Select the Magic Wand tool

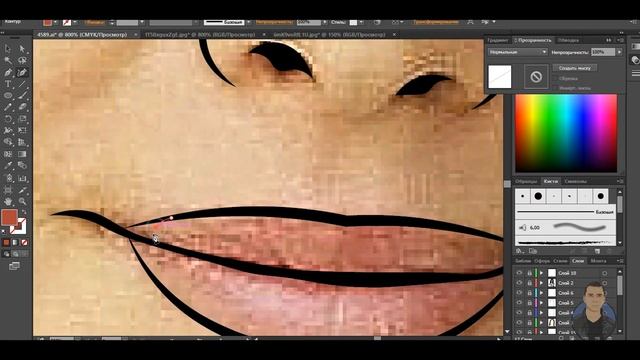[8, 60]
